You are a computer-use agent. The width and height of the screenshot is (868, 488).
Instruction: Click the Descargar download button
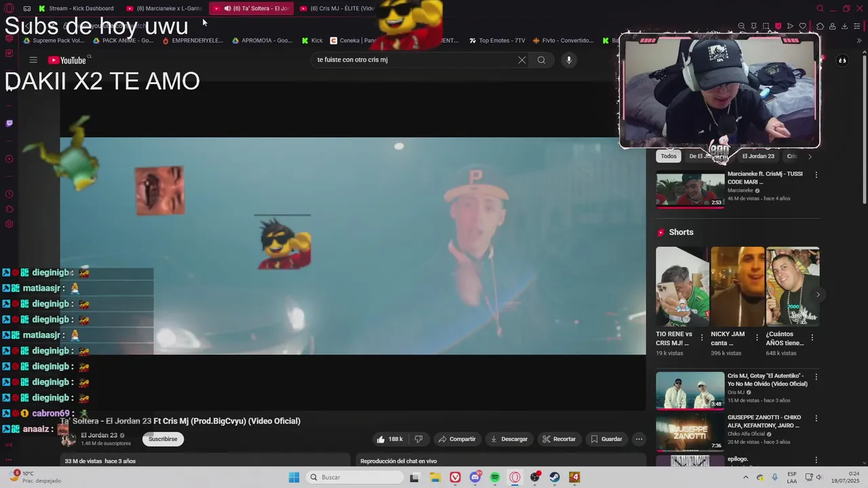(x=509, y=439)
